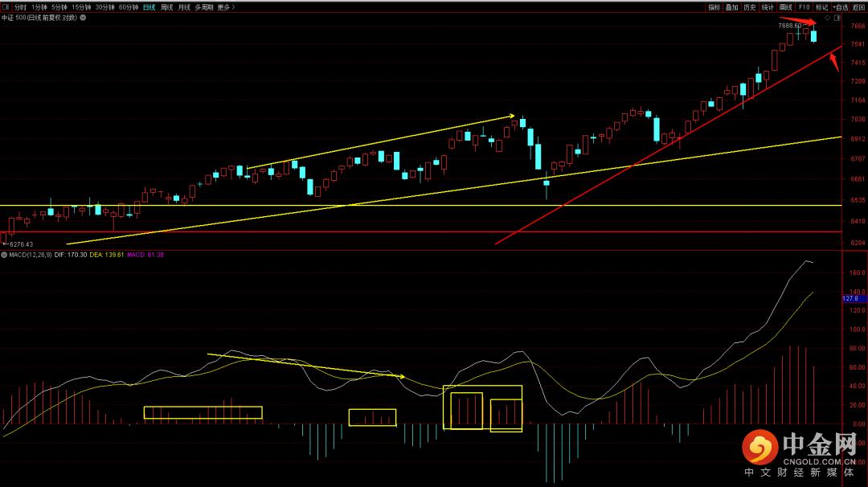Click the 140.0 MACD axis label
The image size is (868, 487).
[858, 292]
